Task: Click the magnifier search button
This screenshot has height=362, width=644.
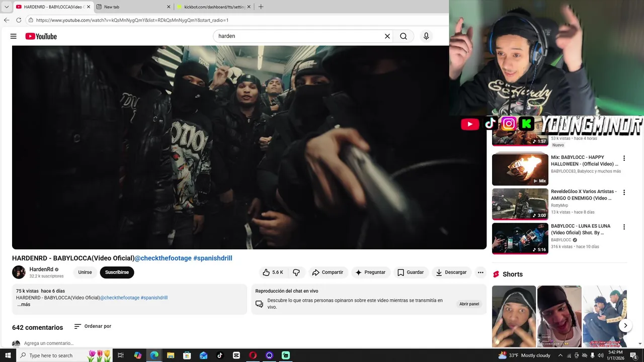Action: [404, 36]
